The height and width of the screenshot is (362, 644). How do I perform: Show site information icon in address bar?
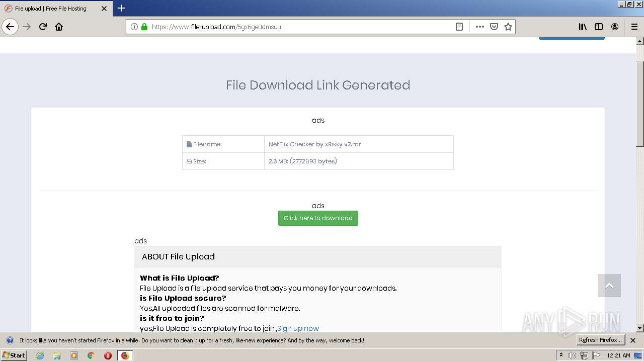pos(134,27)
